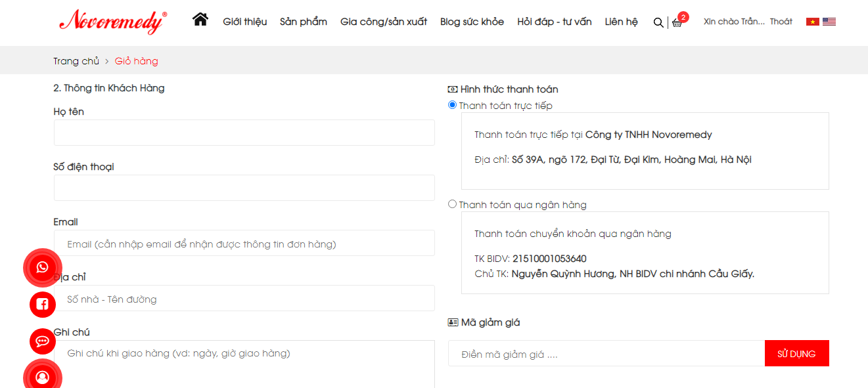The height and width of the screenshot is (388, 868).
Task: Switch language with the US flag
Action: coord(829,22)
